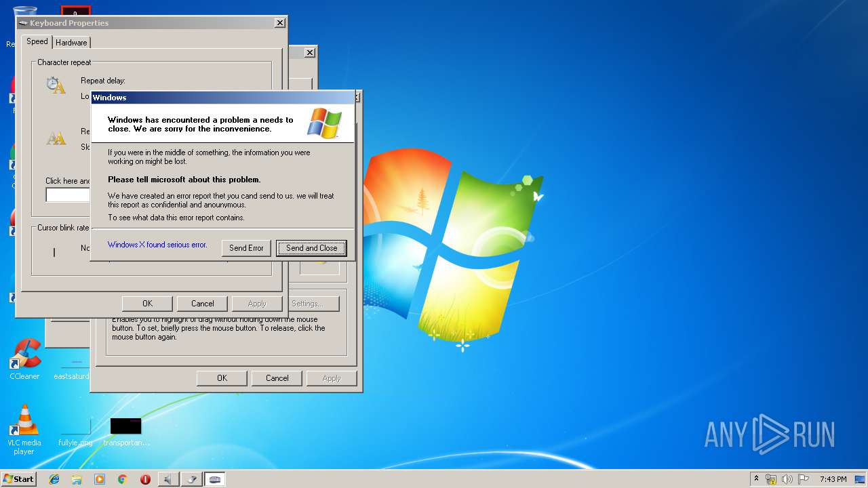Image resolution: width=868 pixels, height=488 pixels.
Task: Click the repeat-rate test input field
Action: (68, 195)
